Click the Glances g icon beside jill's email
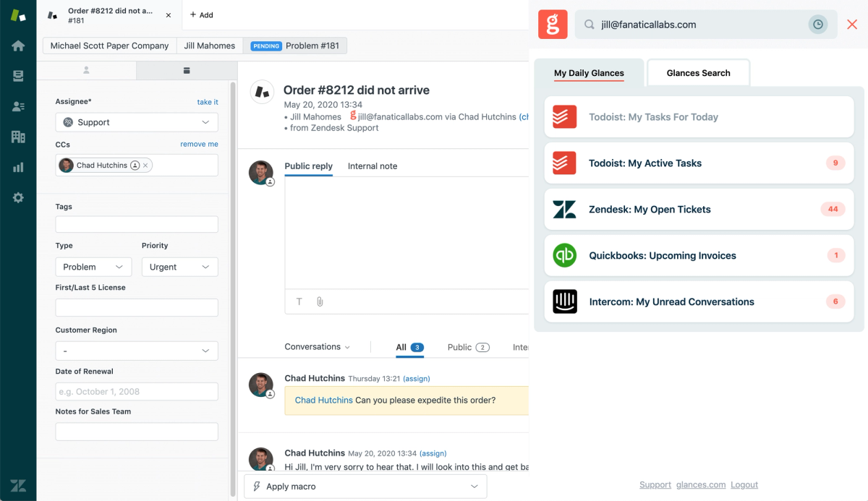The image size is (868, 501). [x=353, y=116]
